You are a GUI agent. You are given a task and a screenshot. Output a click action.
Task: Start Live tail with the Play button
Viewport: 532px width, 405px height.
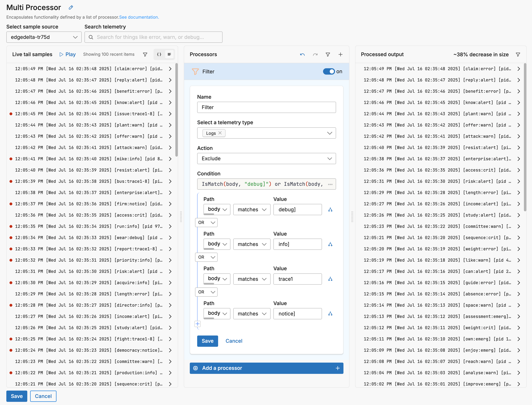[68, 55]
